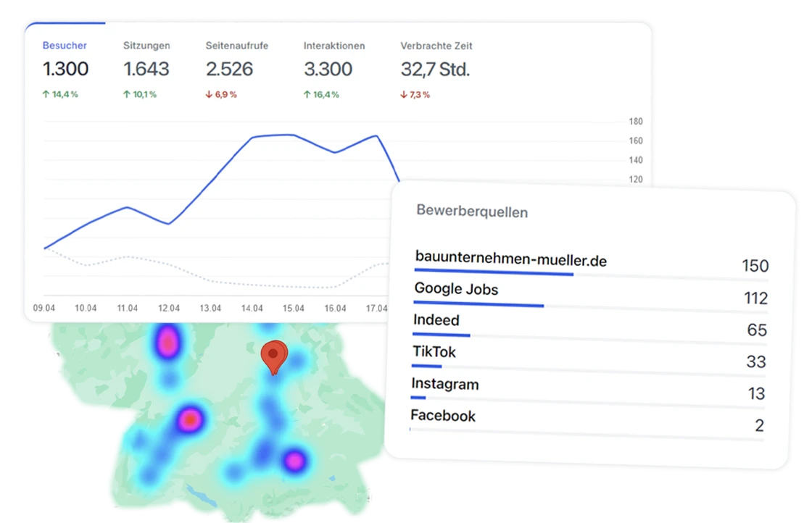Open the Verbrachte Zeit metric

click(436, 45)
